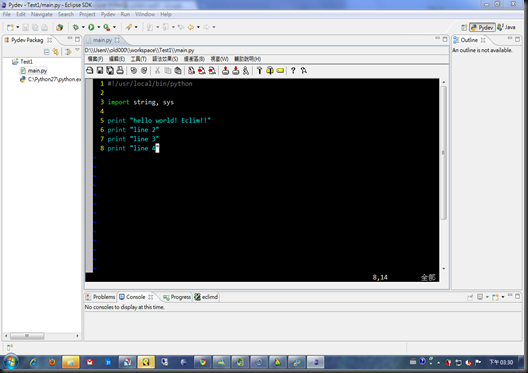
Task: Click the New wizard icon in Eclipse toolbar
Action: click(10, 27)
